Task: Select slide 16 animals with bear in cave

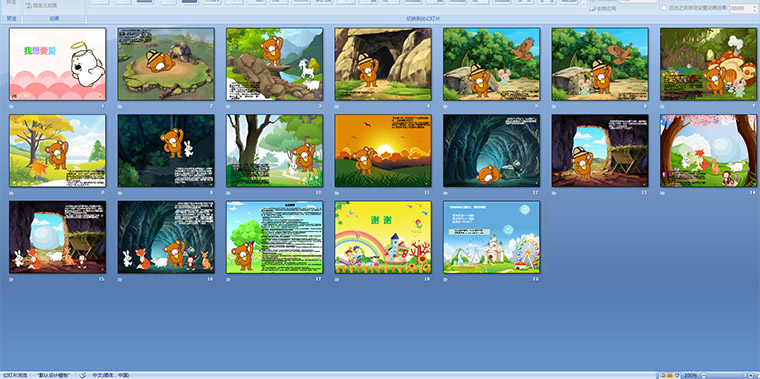Action: [x=166, y=237]
